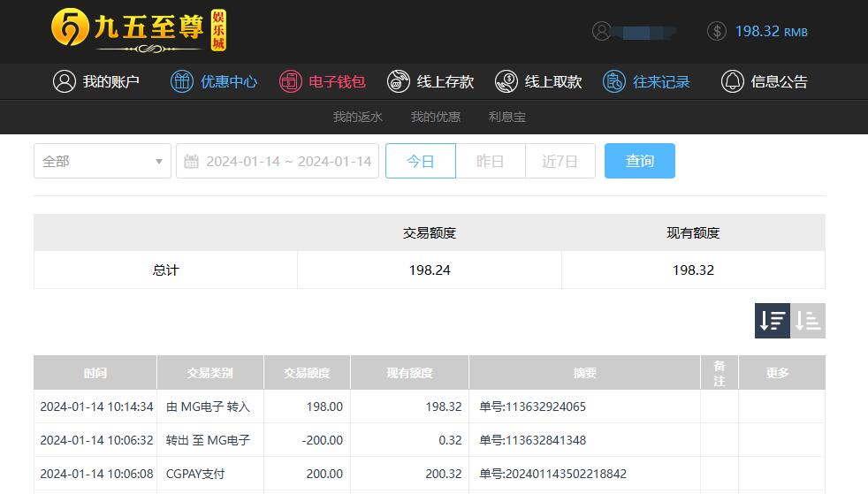
Task: Click the CGPAY支付 entry
Action: pyautogui.click(x=195, y=474)
